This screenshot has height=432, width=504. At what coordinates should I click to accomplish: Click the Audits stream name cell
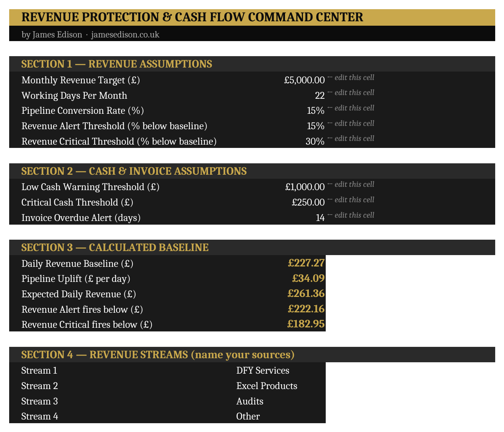click(x=250, y=402)
